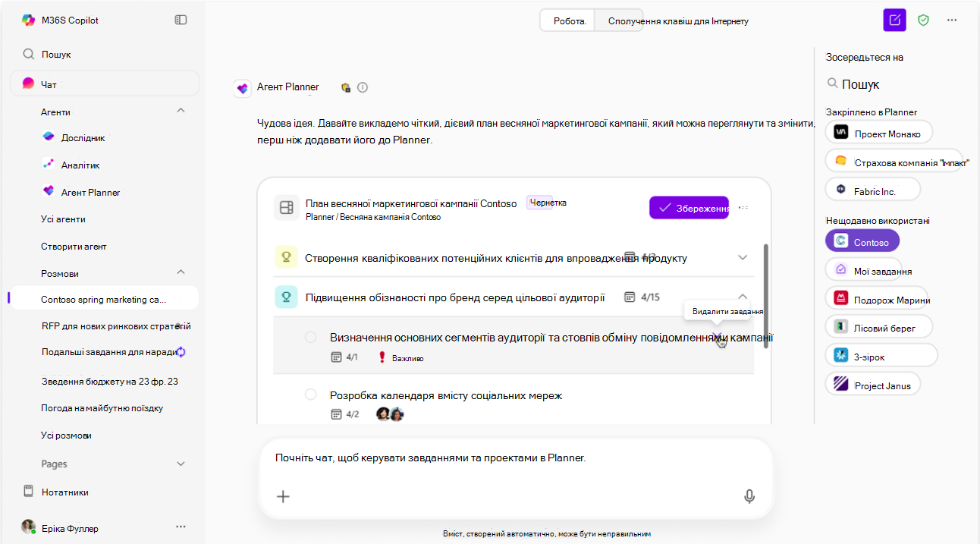Click the Видалити завдання delete icon
The image size is (980, 544).
(x=718, y=338)
